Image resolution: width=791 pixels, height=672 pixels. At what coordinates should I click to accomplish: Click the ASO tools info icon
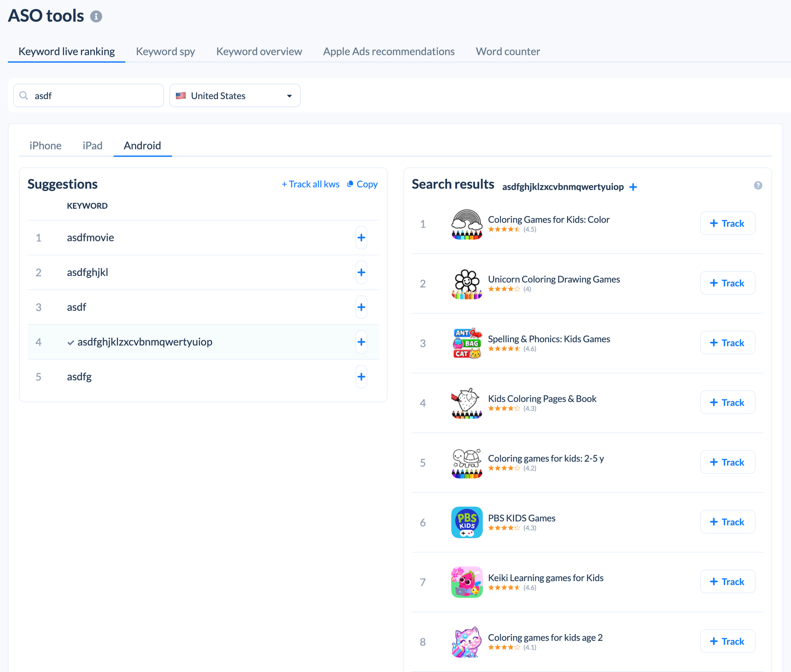(96, 16)
